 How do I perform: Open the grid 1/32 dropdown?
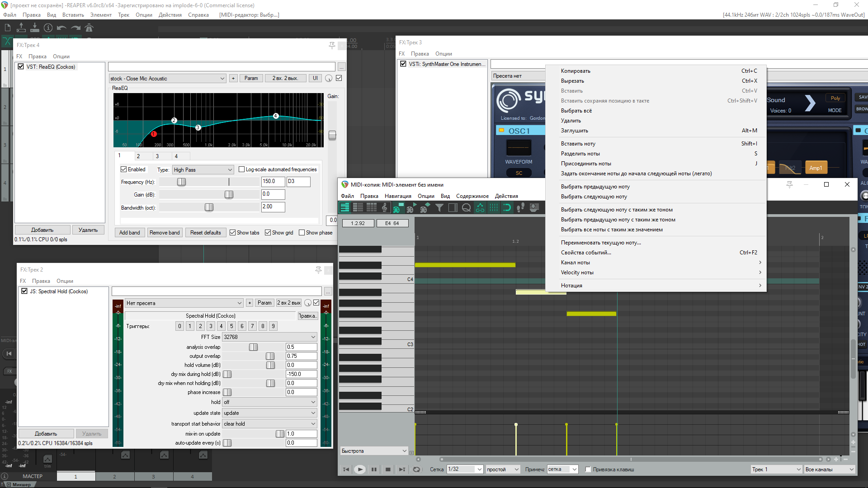tap(465, 469)
